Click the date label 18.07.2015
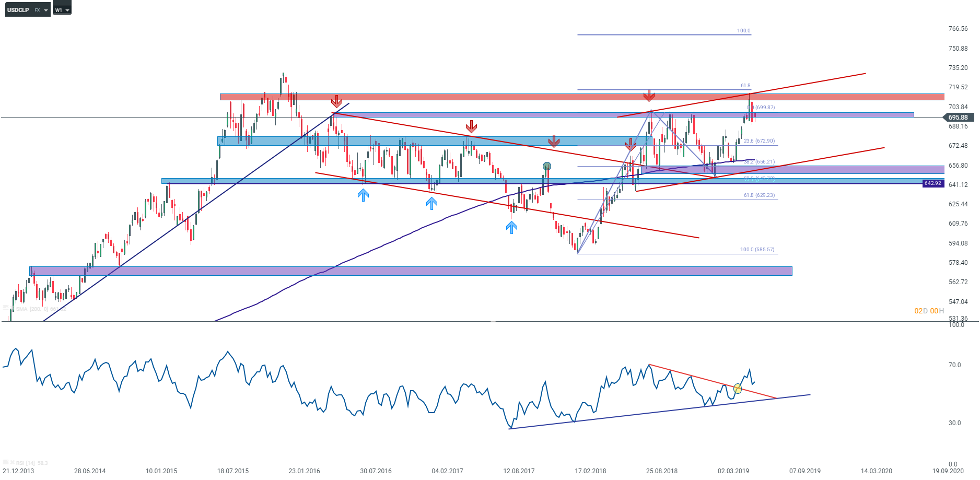Screen dimensions: 980x480 pos(233,471)
